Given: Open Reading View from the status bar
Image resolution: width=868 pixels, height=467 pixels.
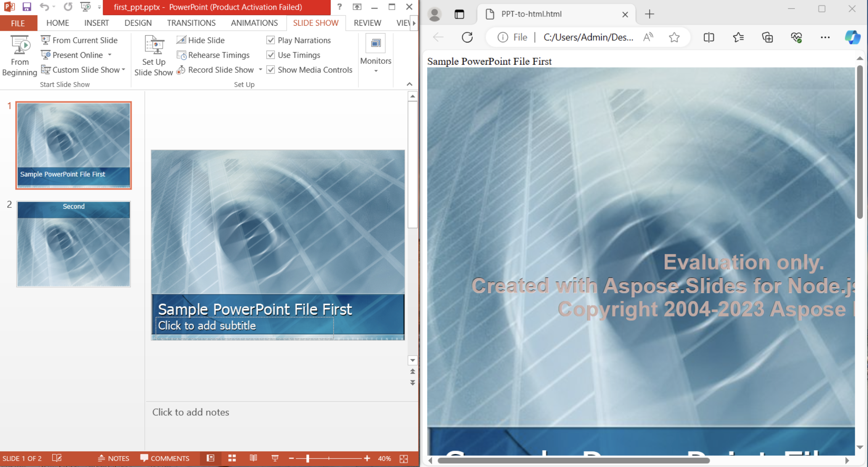Looking at the screenshot, I should tap(253, 458).
